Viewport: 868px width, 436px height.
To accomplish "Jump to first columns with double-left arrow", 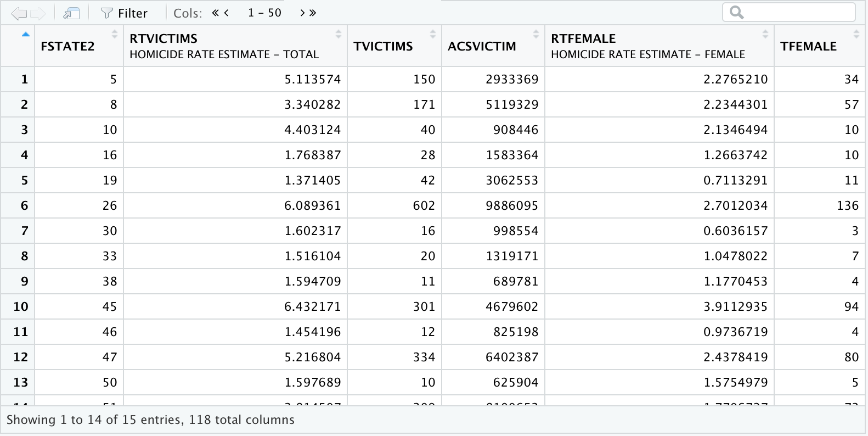I will click(216, 13).
